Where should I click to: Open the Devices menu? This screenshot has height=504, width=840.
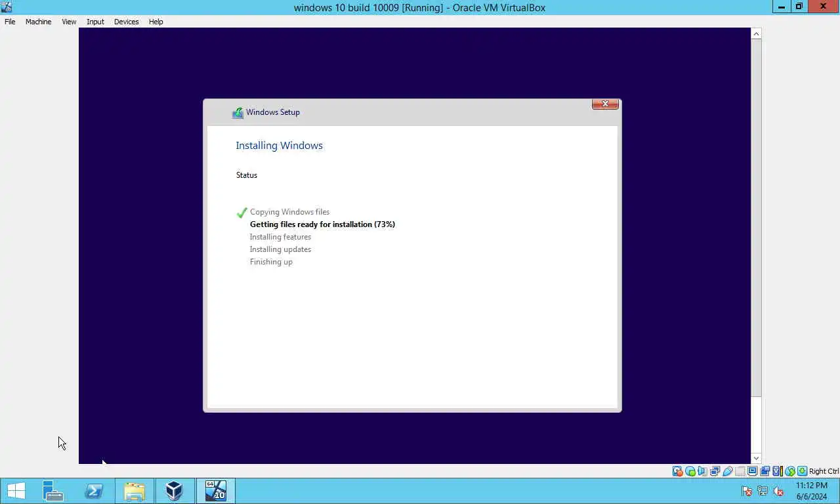[126, 22]
